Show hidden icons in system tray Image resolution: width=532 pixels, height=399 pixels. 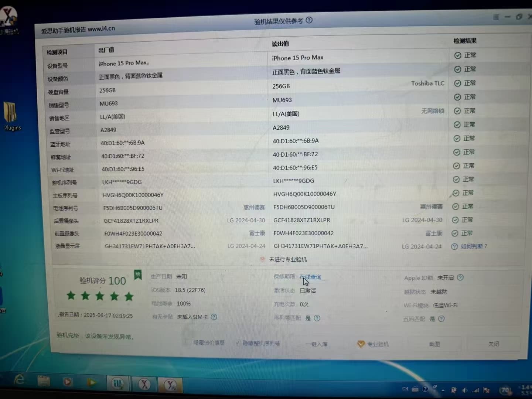(x=443, y=390)
